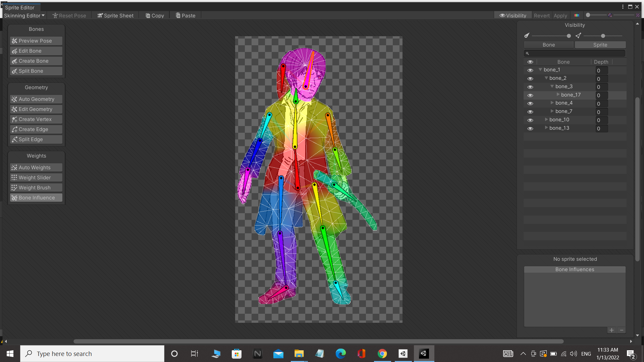The height and width of the screenshot is (362, 644).
Task: Activate the Create Bone tool
Action: (36, 61)
